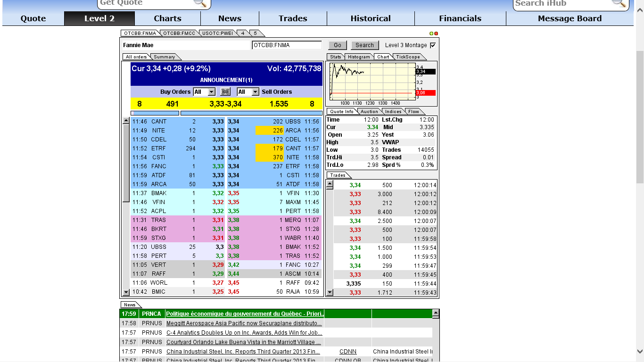Open the Politique économique du Québec news link

245,314
